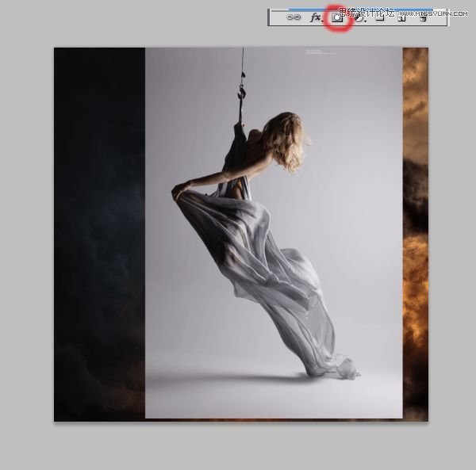Click the Create New Group icon

pos(381,18)
